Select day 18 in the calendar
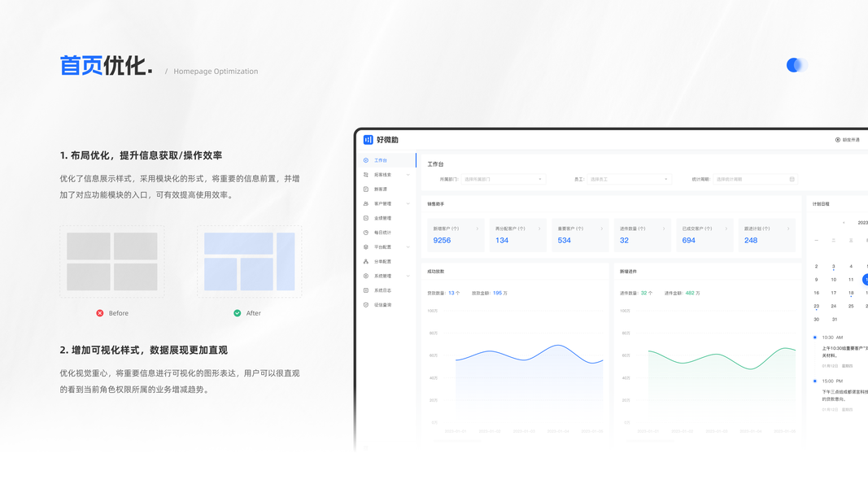This screenshot has width=868, height=488. (x=851, y=294)
